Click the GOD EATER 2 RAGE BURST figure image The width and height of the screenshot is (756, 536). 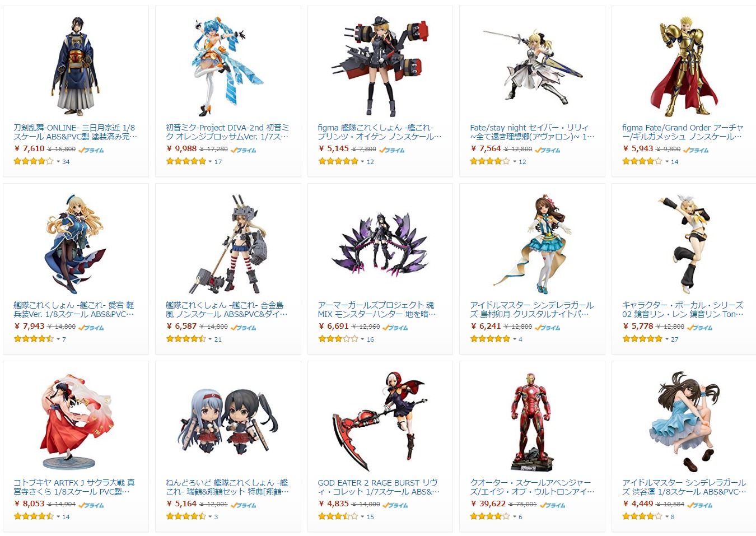tap(380, 421)
